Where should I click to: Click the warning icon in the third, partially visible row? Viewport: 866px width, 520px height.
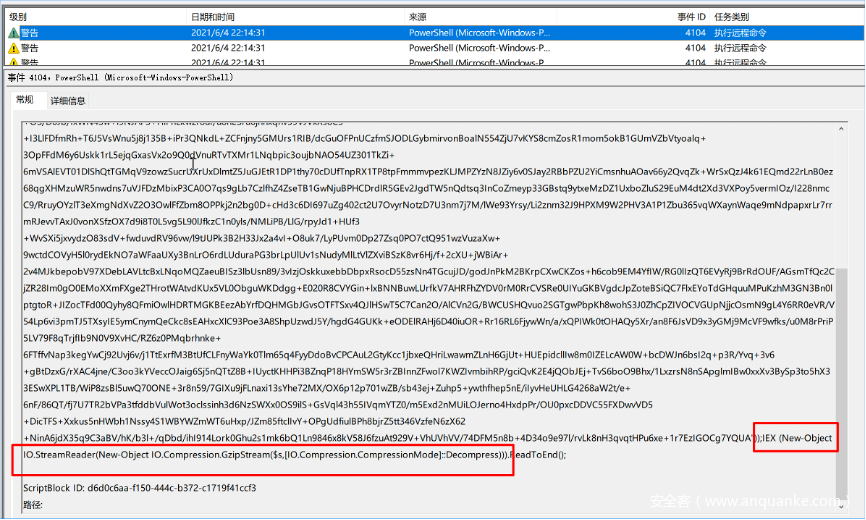13,61
